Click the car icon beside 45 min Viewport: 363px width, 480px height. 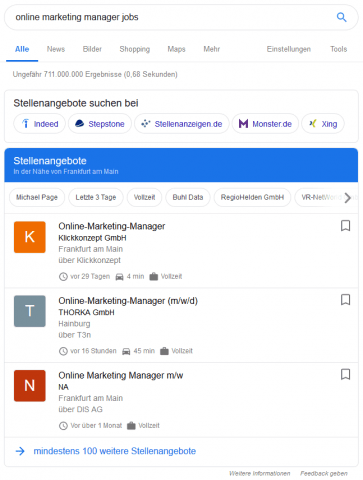pos(126,351)
